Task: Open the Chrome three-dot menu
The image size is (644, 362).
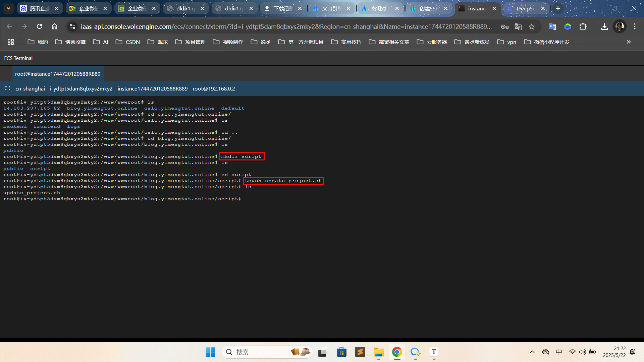Action: [x=635, y=26]
